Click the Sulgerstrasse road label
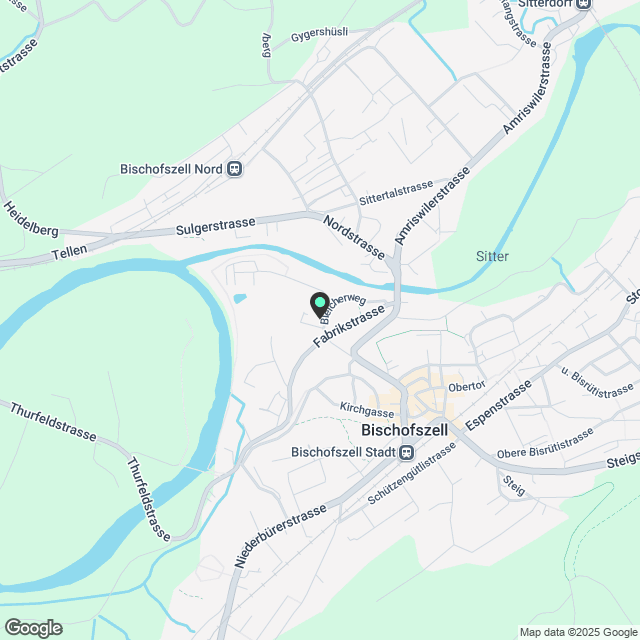Screen dimensions: 640x640 click(216, 226)
